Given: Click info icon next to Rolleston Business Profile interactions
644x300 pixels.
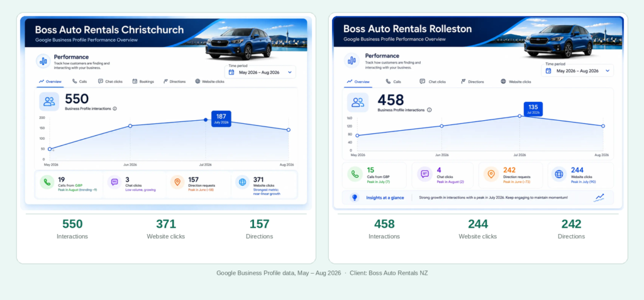Looking at the screenshot, I should [x=429, y=109].
